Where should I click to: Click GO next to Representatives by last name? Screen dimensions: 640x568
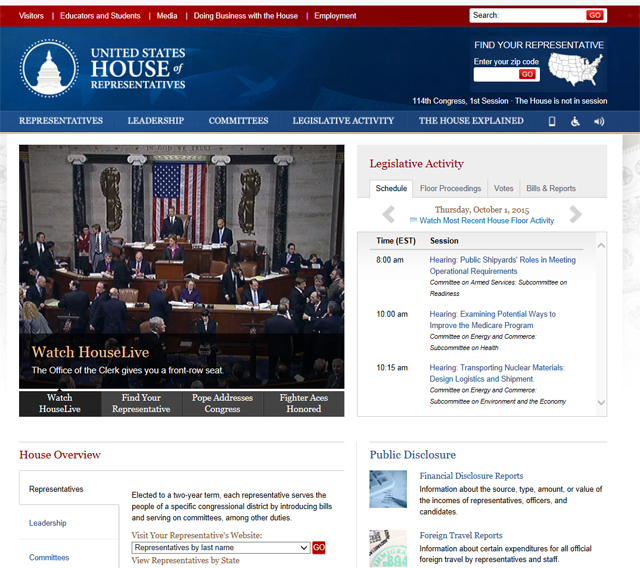point(319,548)
